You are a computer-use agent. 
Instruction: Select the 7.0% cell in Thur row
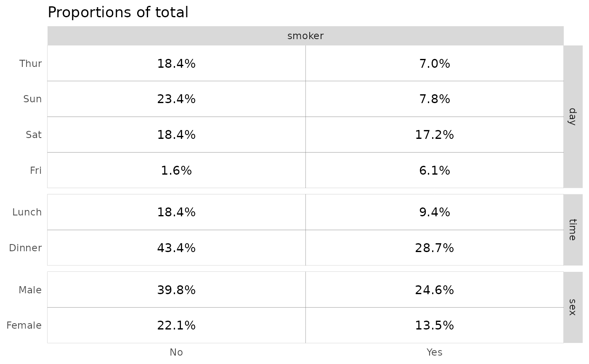(434, 64)
